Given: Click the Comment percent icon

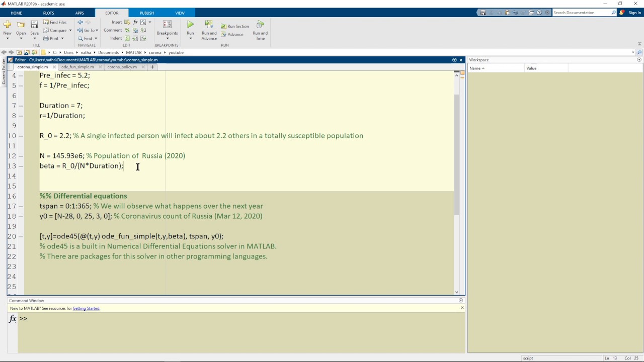Looking at the screenshot, I should pos(127,30).
